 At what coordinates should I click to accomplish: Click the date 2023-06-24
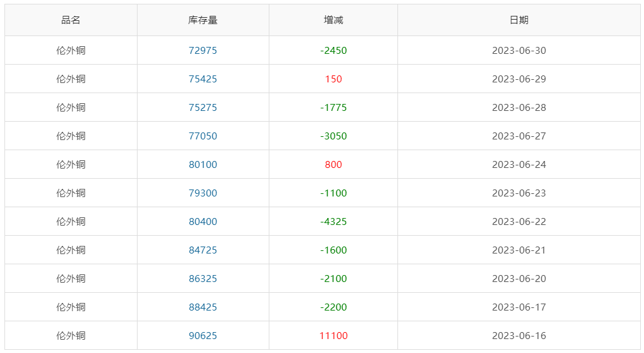pos(519,165)
